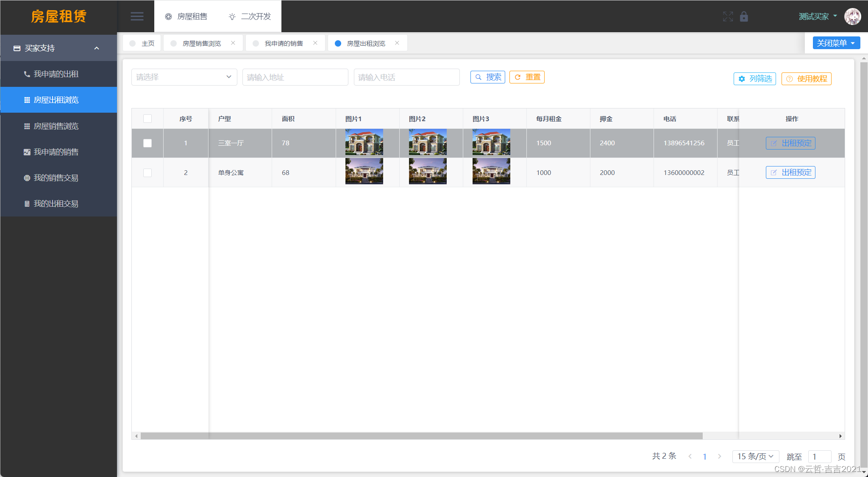Open the 15条/页 page size dropdown
The width and height of the screenshot is (868, 477).
tap(755, 456)
